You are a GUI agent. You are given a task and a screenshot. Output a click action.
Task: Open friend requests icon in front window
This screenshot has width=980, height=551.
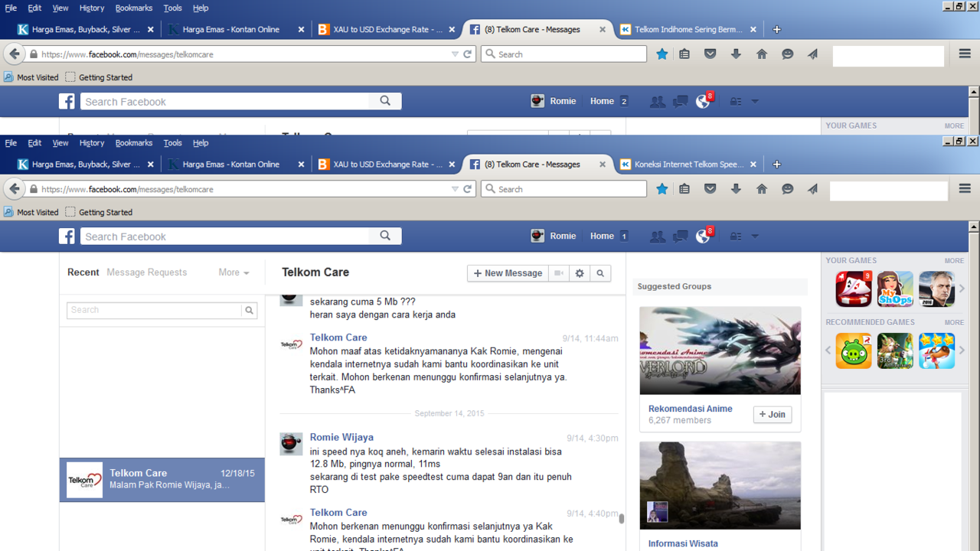pos(657,236)
